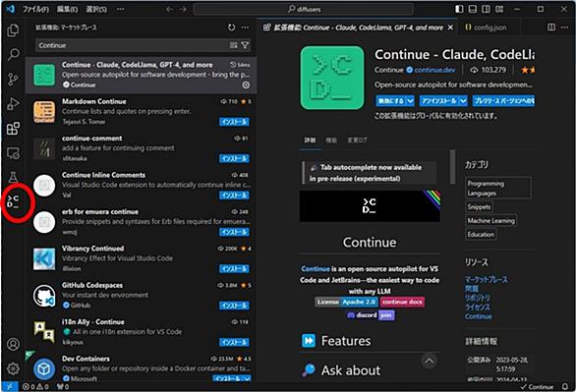The width and height of the screenshot is (576, 392).
Task: Open the Repository resource link
Action: pyautogui.click(x=477, y=298)
